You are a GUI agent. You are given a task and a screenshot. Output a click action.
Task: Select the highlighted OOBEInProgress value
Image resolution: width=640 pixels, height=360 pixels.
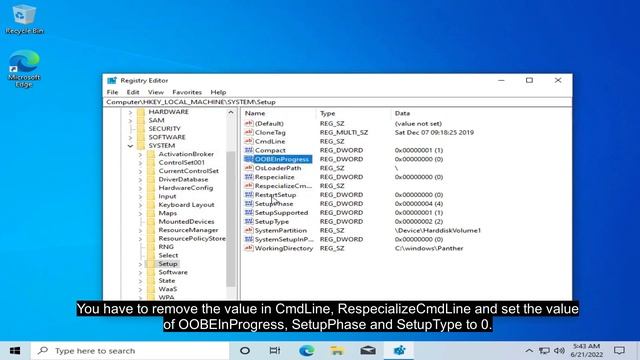click(x=282, y=159)
